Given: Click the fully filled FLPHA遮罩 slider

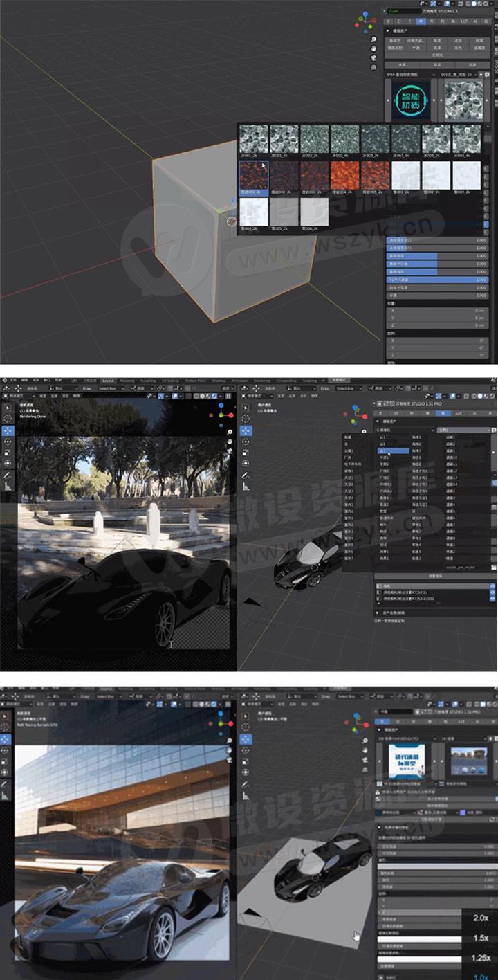Looking at the screenshot, I should (x=437, y=280).
